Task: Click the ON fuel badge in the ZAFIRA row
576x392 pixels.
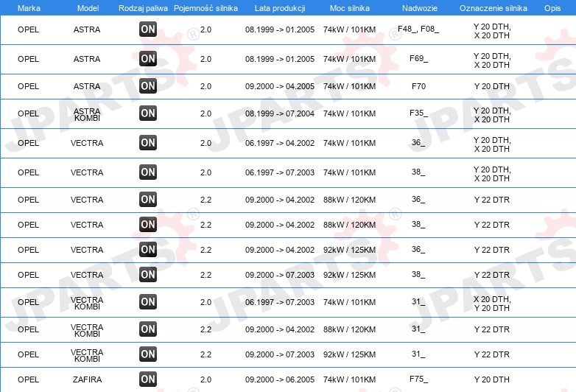Action: point(148,379)
